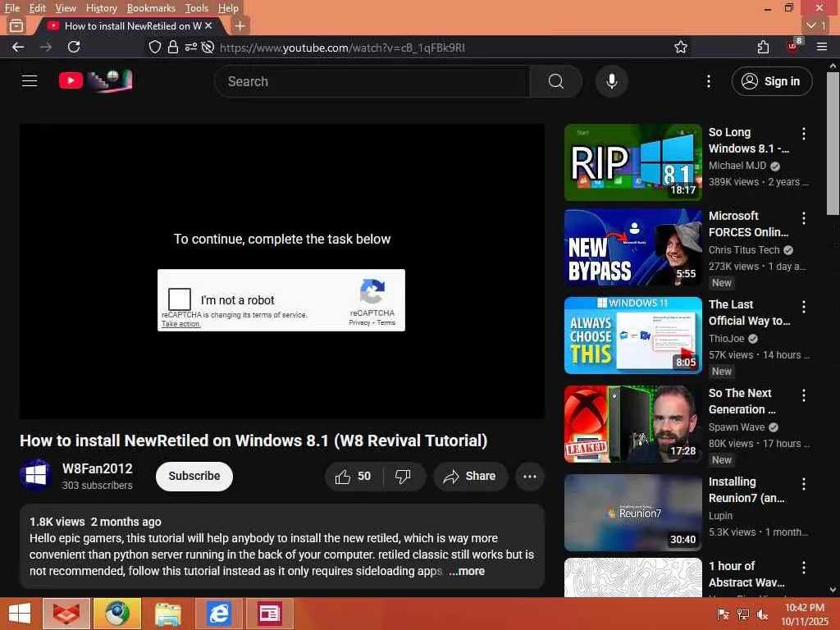Screen dimensions: 840x630
Task: Open the Tools menu
Action: click(x=197, y=8)
